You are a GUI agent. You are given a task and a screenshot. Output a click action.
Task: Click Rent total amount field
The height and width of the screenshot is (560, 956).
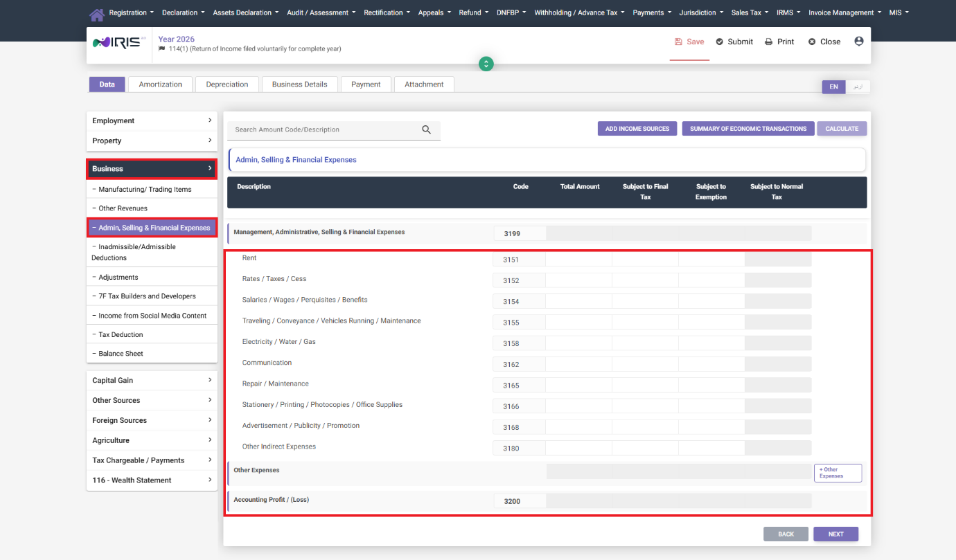579,260
